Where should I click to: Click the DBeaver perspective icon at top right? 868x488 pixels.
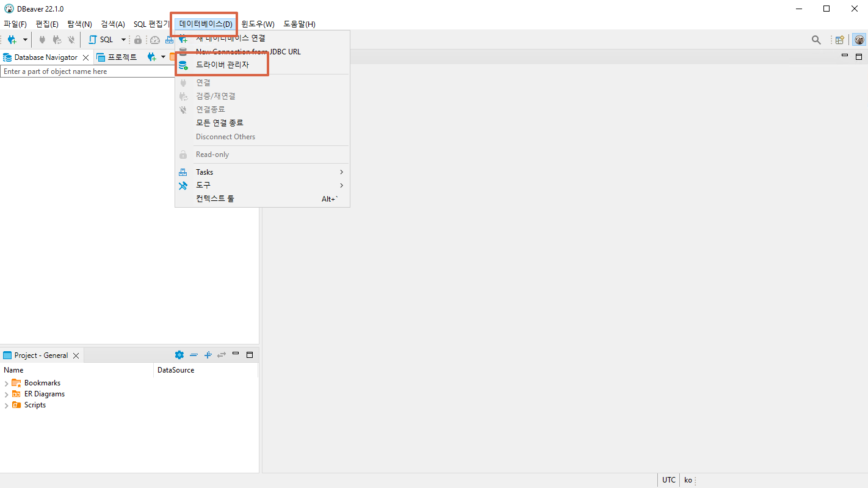coord(859,40)
